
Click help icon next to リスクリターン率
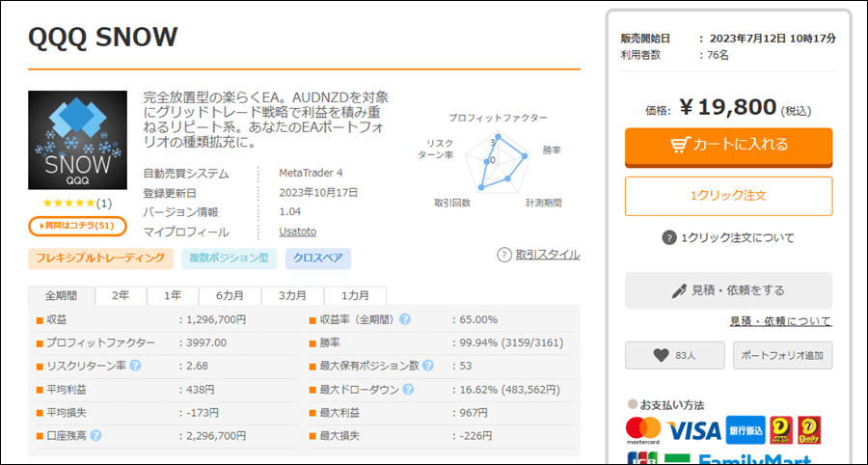tap(135, 366)
